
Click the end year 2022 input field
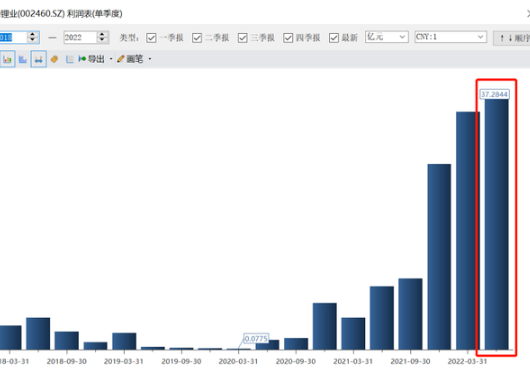(80, 38)
